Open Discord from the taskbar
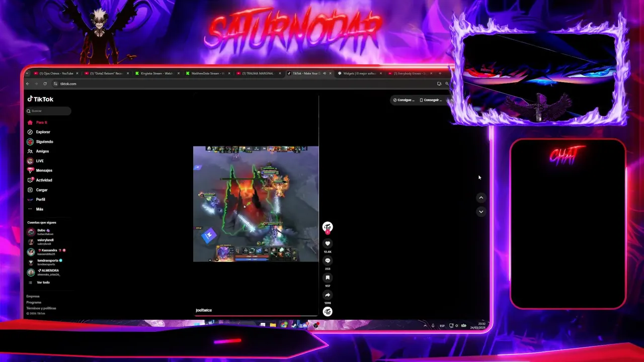The width and height of the screenshot is (644, 362). tap(305, 325)
